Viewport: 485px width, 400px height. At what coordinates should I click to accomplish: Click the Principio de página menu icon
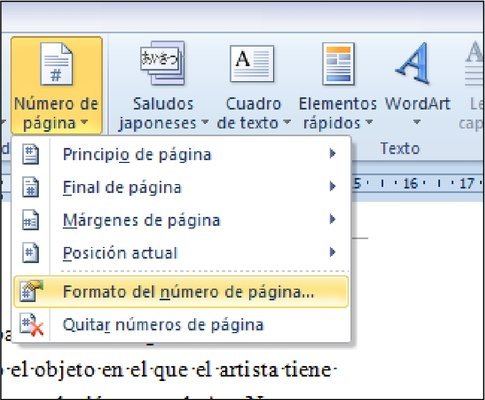pyautogui.click(x=30, y=154)
